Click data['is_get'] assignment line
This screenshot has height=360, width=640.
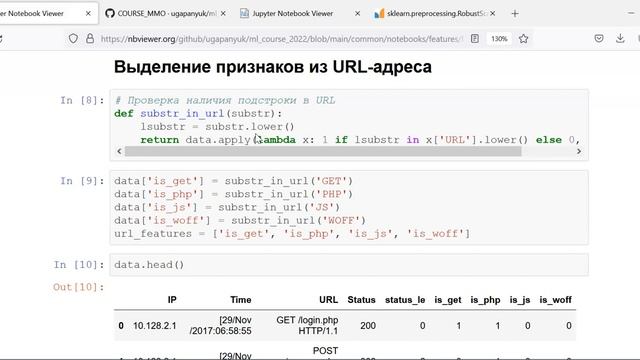click(x=233, y=181)
